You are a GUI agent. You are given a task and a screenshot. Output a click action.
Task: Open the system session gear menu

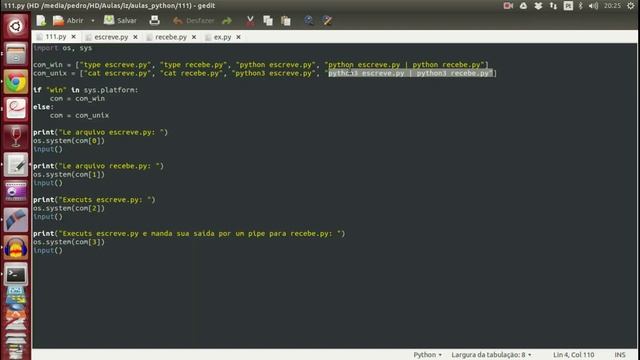click(631, 6)
